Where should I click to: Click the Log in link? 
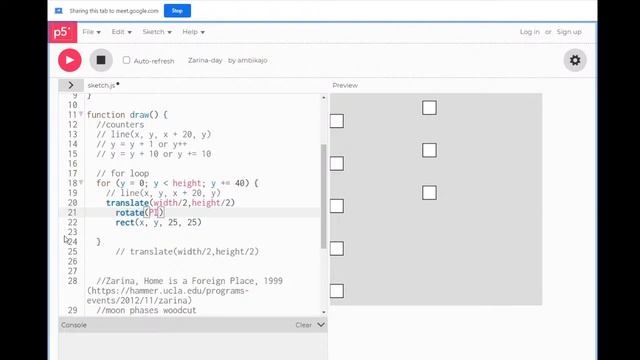coord(529,32)
